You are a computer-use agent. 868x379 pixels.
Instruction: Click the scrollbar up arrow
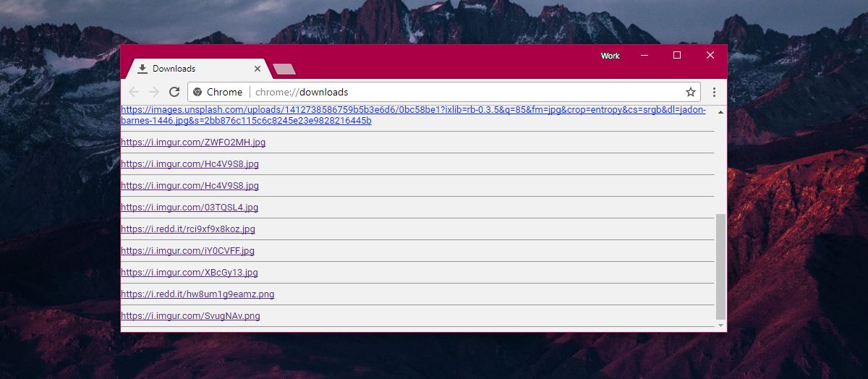click(720, 111)
